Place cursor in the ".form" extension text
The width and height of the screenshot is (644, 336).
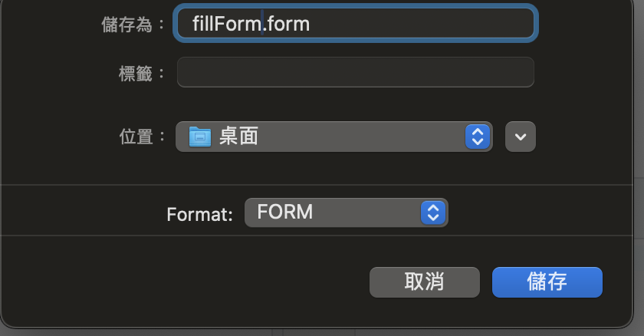pos(287,24)
